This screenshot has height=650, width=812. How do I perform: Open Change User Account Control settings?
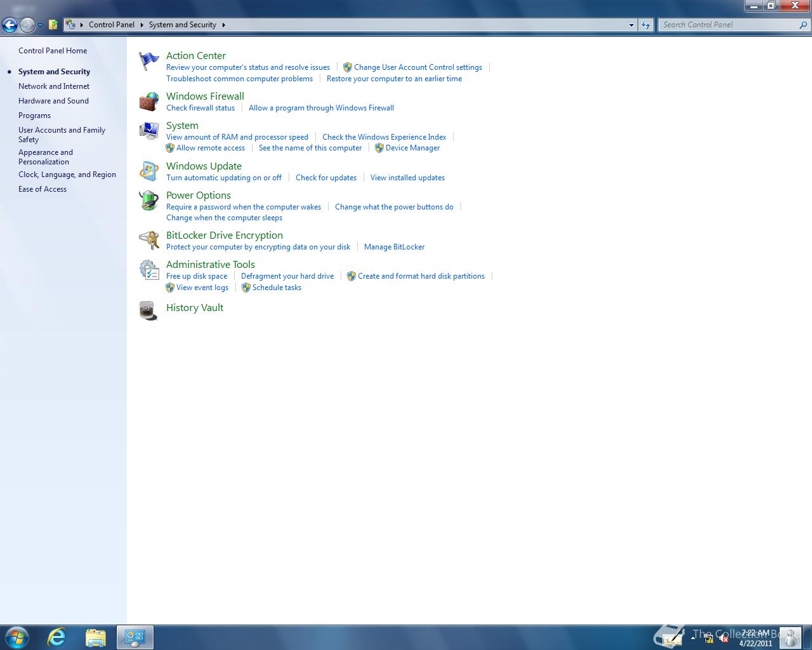coord(418,67)
